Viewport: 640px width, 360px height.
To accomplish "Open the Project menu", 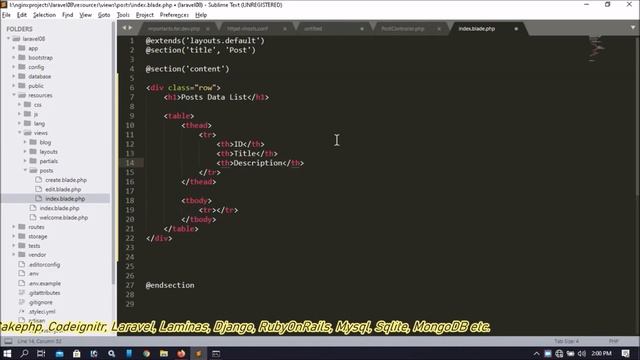I will pyautogui.click(x=144, y=15).
